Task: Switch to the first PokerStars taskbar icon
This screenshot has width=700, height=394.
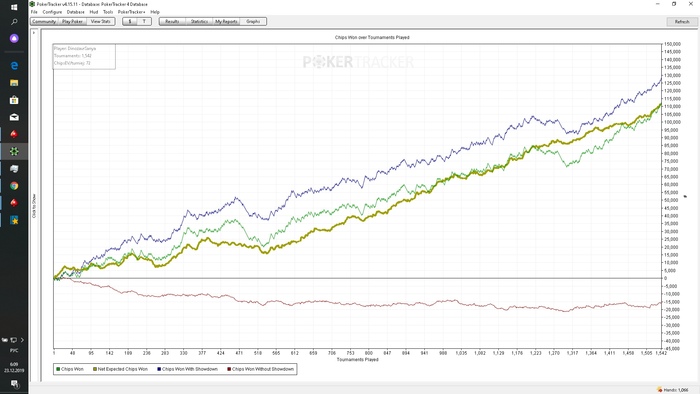Action: pyautogui.click(x=14, y=134)
